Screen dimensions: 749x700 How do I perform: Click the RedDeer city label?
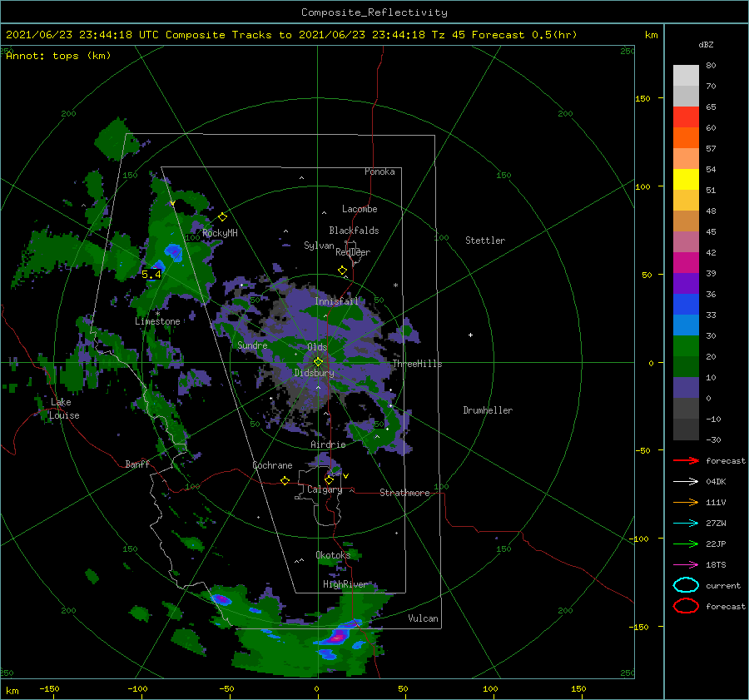353,252
